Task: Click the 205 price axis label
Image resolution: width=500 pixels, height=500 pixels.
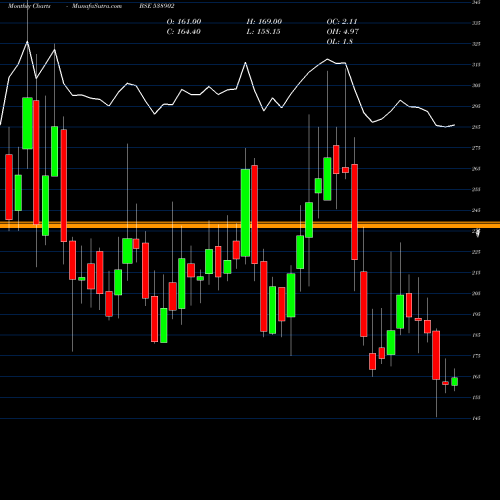Action: (476, 293)
